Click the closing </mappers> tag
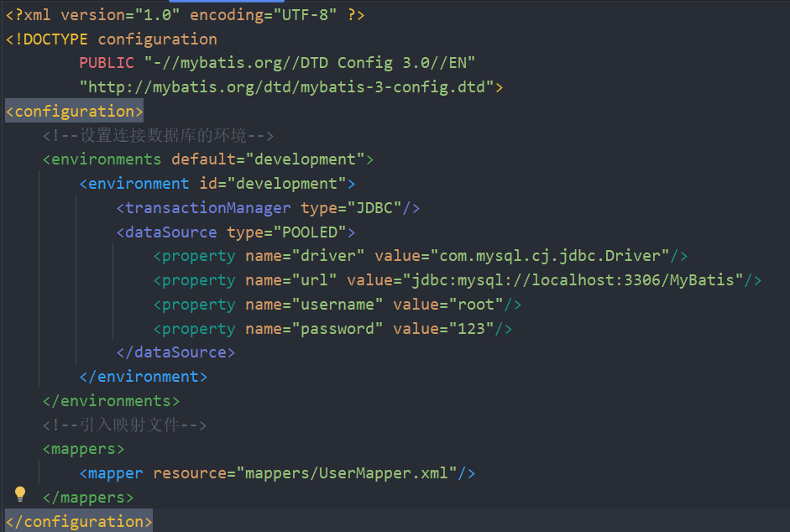The width and height of the screenshot is (790, 532). click(88, 498)
